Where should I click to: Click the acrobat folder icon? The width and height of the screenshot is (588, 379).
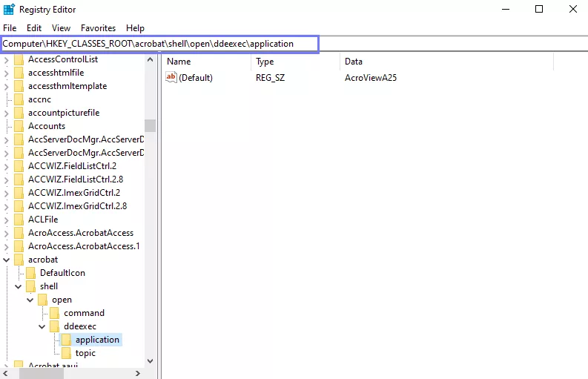tap(19, 260)
